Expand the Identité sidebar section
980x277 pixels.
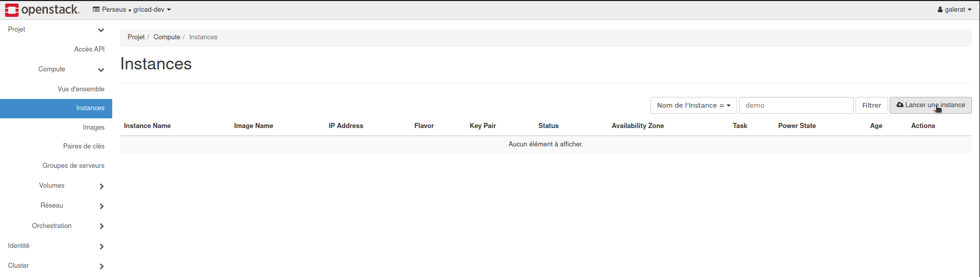(56, 246)
